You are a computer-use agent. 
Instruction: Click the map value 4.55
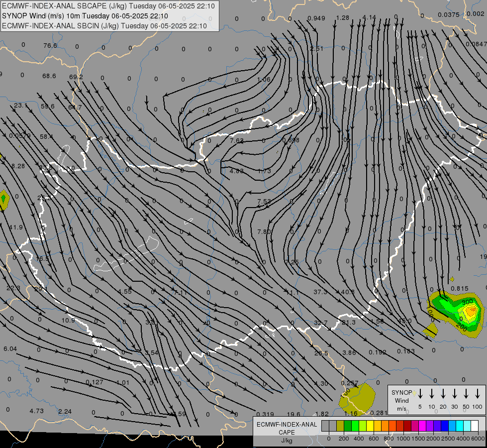click(x=124, y=292)
